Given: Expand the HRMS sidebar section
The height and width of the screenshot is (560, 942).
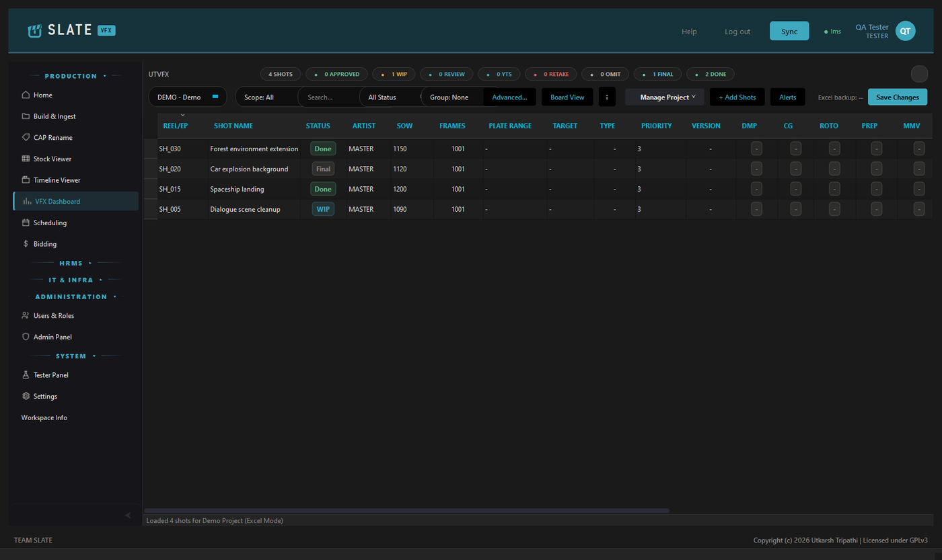Looking at the screenshot, I should [75, 263].
